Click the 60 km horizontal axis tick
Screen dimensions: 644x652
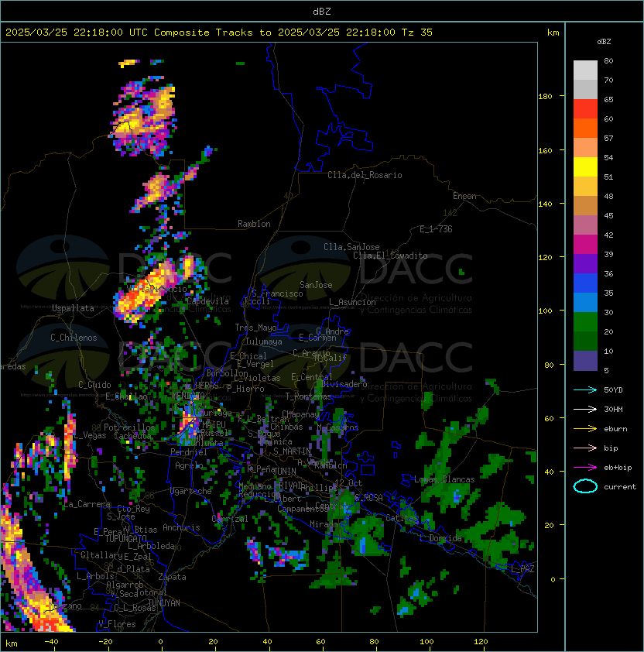click(x=320, y=642)
